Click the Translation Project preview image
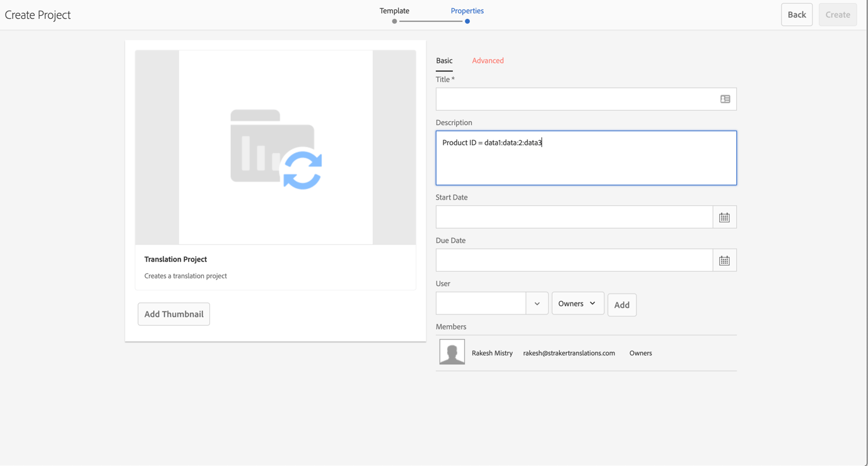This screenshot has width=868, height=466. pyautogui.click(x=276, y=146)
